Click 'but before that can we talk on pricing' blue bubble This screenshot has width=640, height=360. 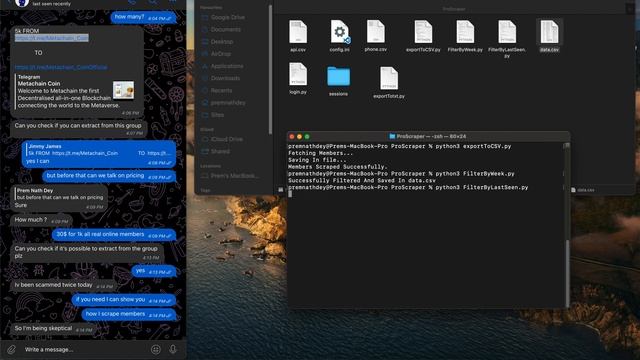point(109,176)
